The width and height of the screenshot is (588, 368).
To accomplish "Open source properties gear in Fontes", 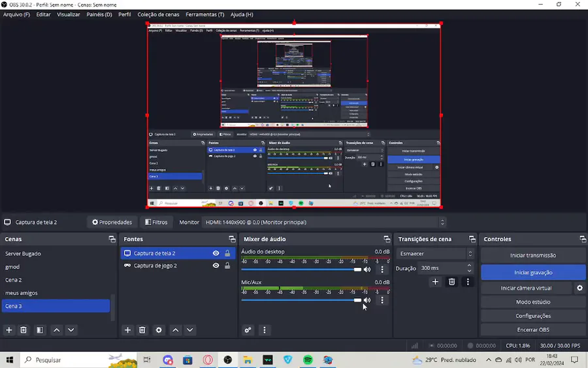I will [x=159, y=330].
